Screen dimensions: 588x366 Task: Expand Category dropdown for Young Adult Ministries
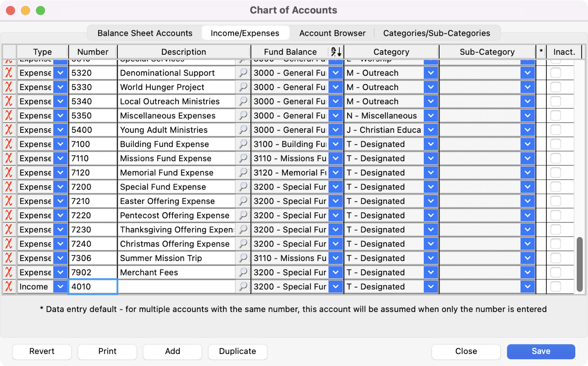431,130
